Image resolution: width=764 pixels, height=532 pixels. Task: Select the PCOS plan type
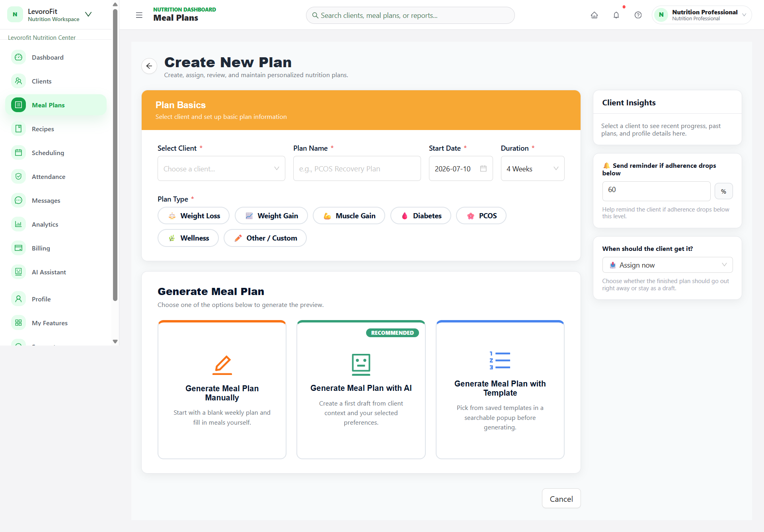pos(481,216)
